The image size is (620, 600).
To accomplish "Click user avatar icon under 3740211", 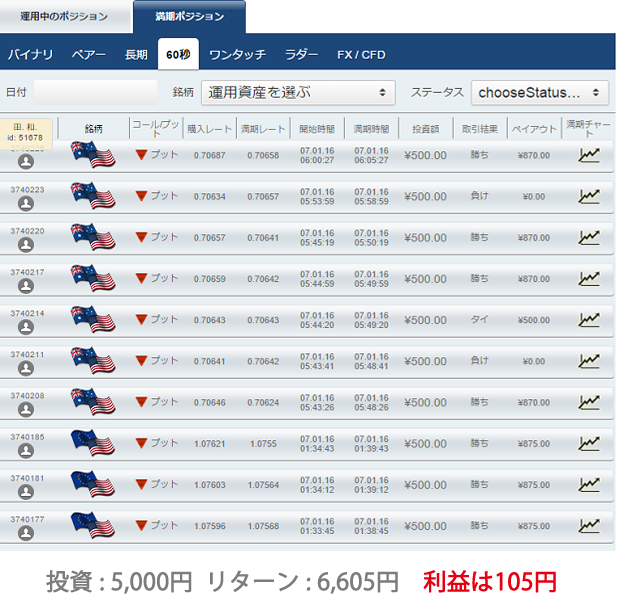I will pos(26,368).
